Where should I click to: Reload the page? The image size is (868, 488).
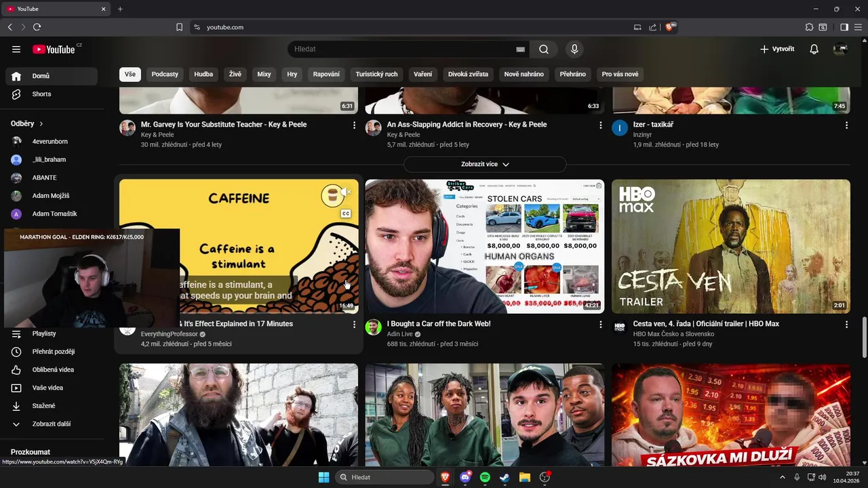tap(37, 27)
